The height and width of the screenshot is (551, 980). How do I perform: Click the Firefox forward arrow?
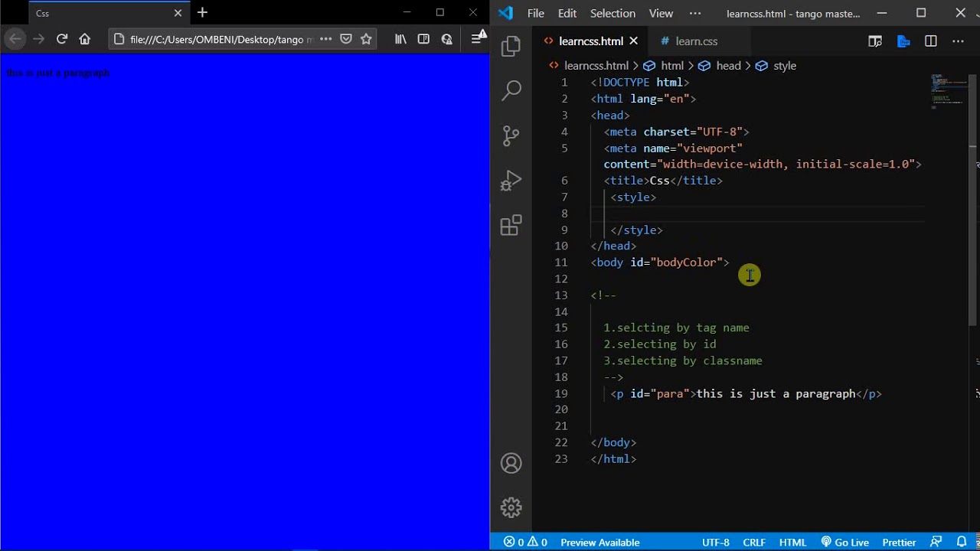point(38,39)
